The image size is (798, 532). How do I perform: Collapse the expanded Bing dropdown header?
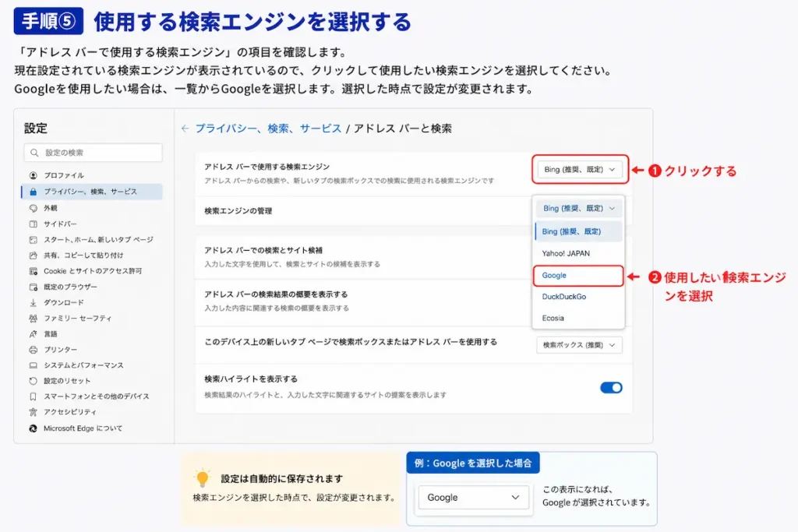tap(579, 208)
